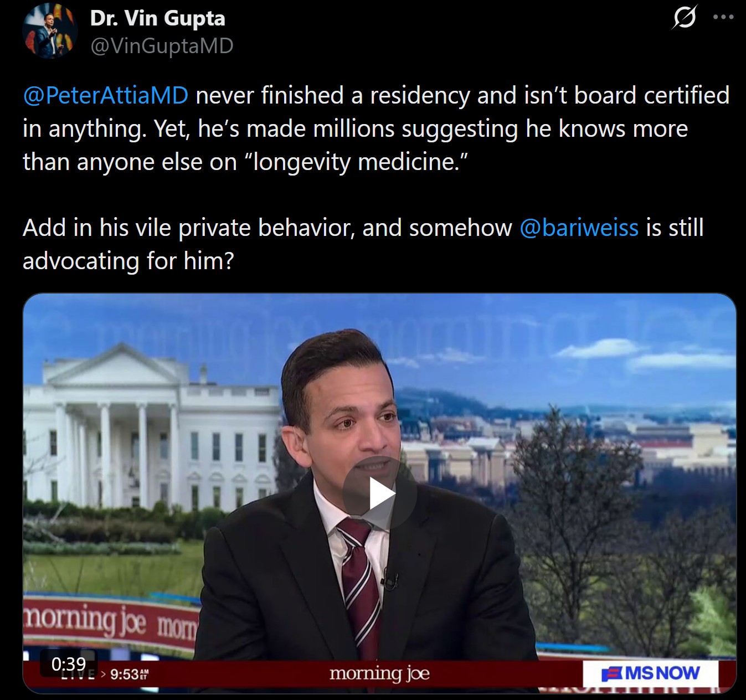Click the second tweet paragraph text
The height and width of the screenshot is (700, 746).
(x=363, y=244)
